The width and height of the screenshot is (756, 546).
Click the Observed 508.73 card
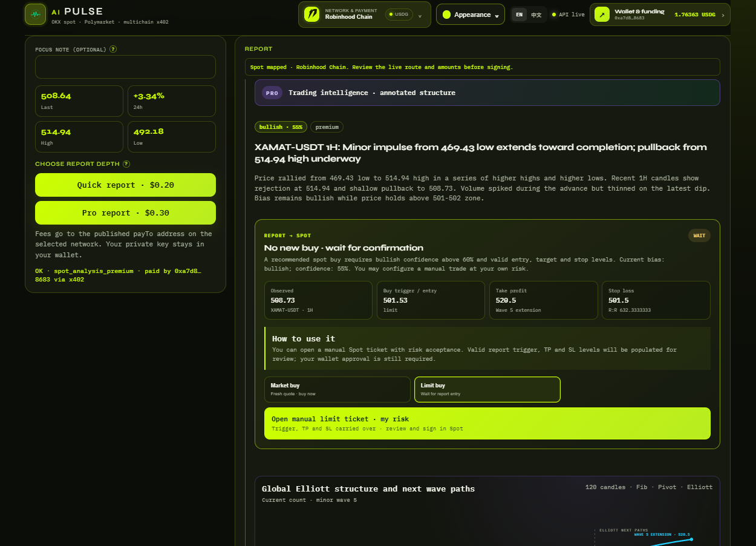pyautogui.click(x=318, y=300)
